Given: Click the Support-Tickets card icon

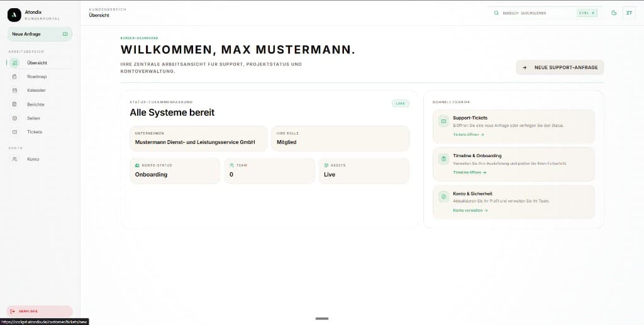Looking at the screenshot, I should [x=443, y=121].
